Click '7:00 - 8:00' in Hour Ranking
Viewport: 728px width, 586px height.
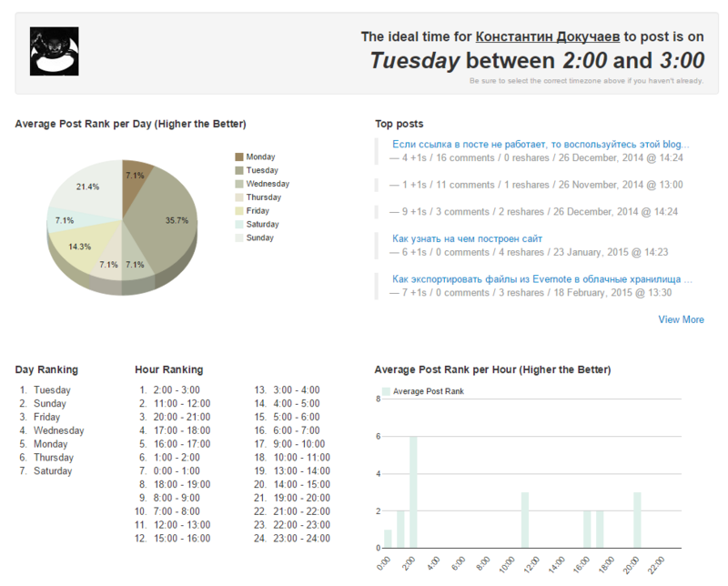pos(177,511)
